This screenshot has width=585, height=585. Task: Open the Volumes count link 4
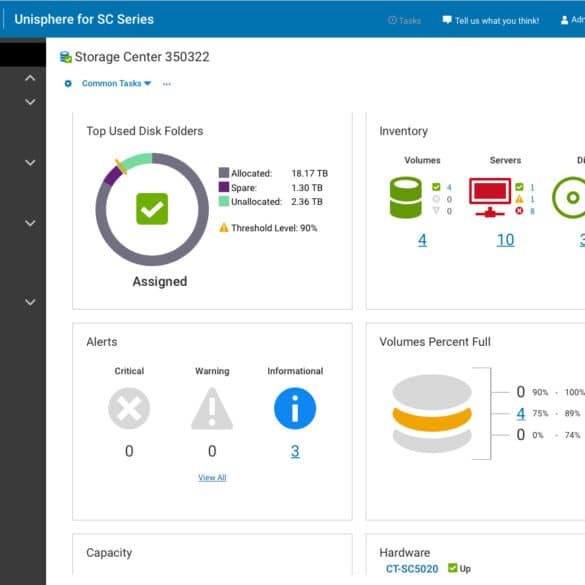click(x=422, y=240)
